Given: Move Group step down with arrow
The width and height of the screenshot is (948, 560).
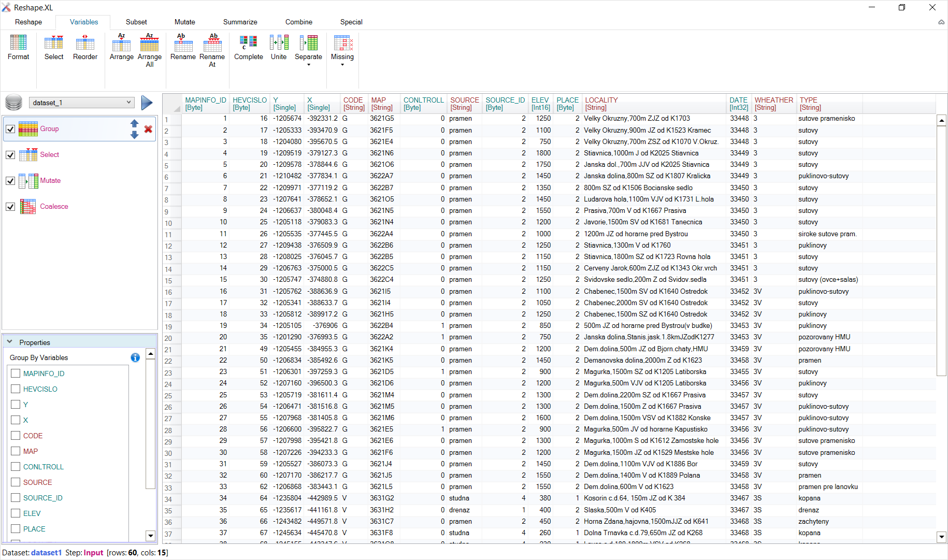Looking at the screenshot, I should click(x=134, y=135).
